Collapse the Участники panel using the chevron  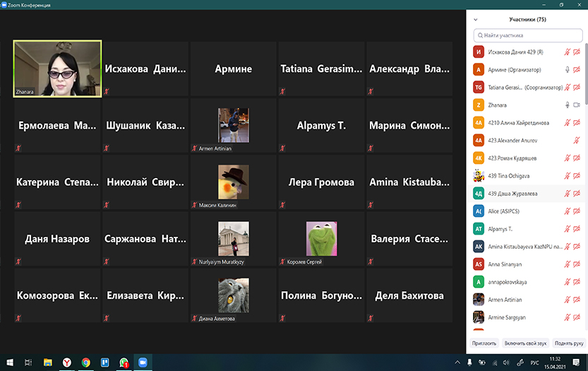[476, 20]
